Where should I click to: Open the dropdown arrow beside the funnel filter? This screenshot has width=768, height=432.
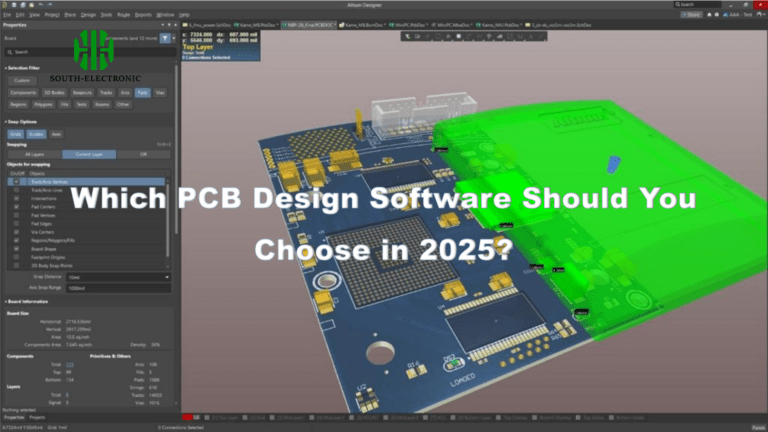tap(173, 38)
